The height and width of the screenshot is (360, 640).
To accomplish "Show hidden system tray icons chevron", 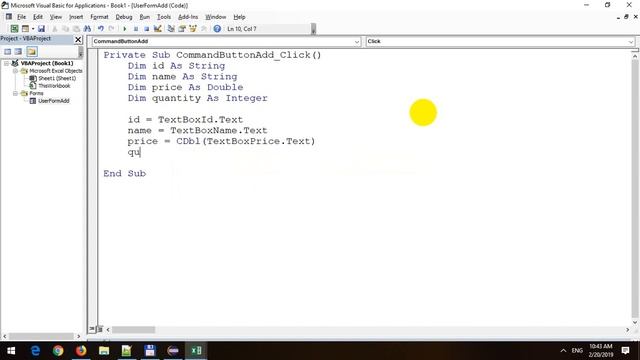I will pos(563,351).
